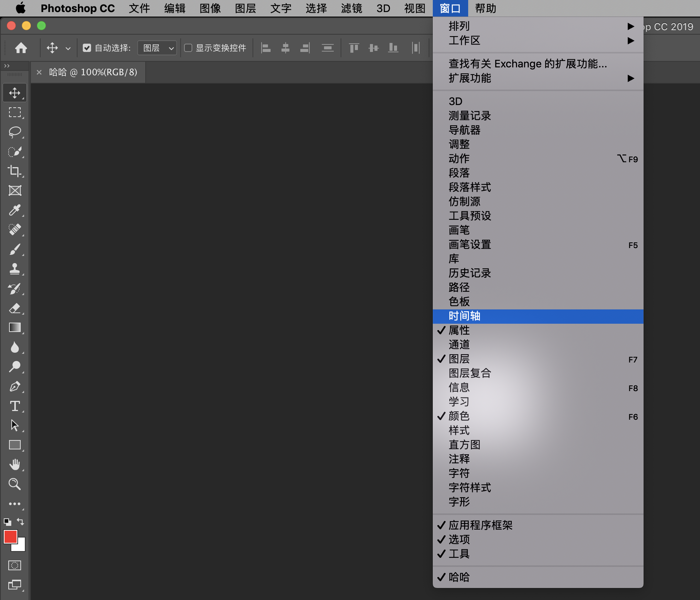Screen dimensions: 700x600
Task: Select the Dodge tool
Action: coord(15,367)
